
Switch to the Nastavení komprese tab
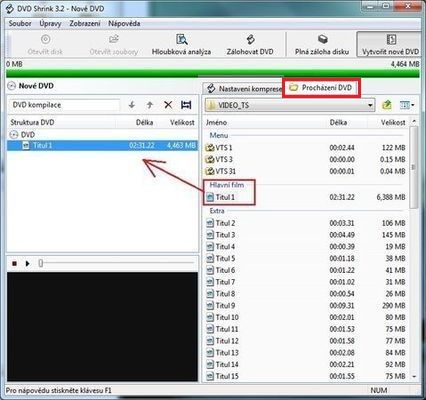click(x=244, y=89)
